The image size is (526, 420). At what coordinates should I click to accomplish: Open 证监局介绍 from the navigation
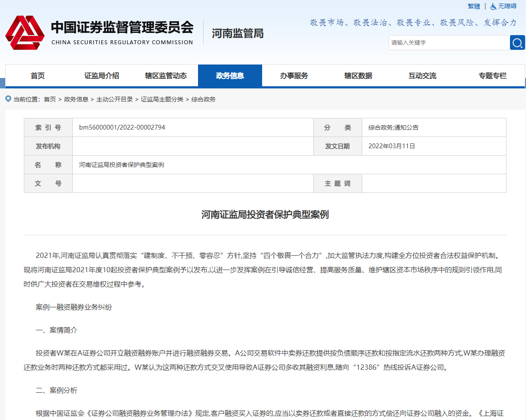point(102,75)
